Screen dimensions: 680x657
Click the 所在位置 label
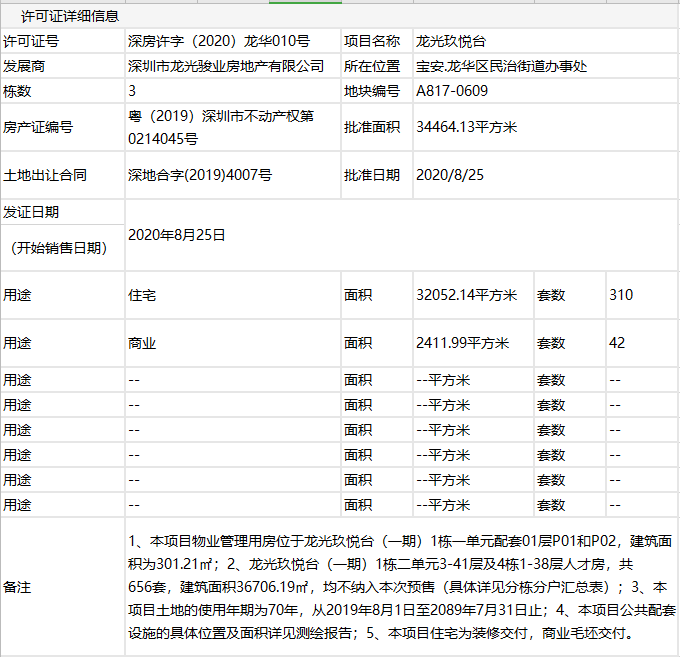coord(372,66)
